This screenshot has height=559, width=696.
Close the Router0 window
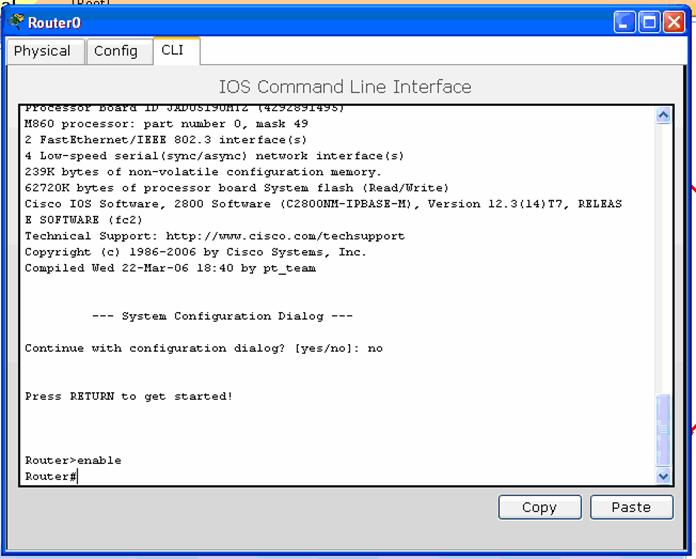point(672,22)
